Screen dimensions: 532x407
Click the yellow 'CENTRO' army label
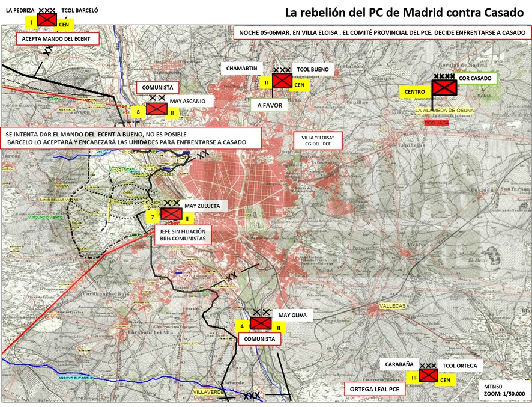414,92
